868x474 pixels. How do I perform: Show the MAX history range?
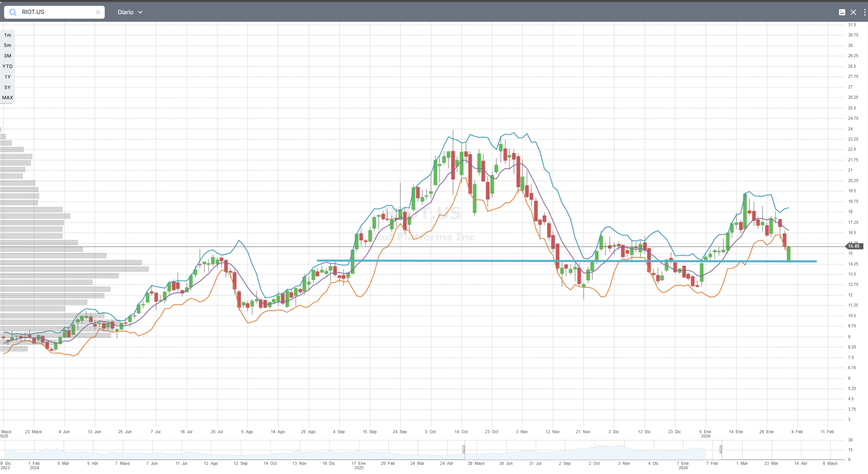click(x=7, y=98)
